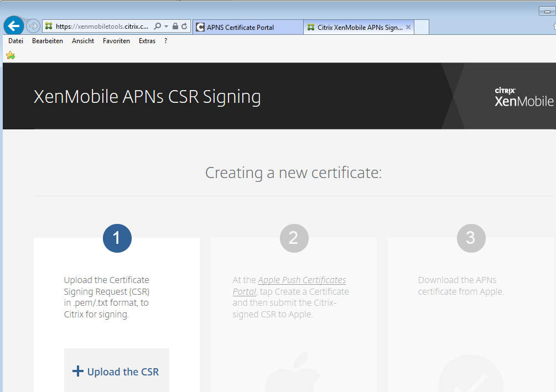Click the 'Creating a new certificate:' heading
This screenshot has width=556, height=392.
(294, 173)
